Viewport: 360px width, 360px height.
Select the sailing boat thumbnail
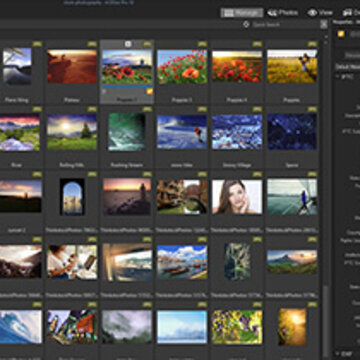coord(292,197)
